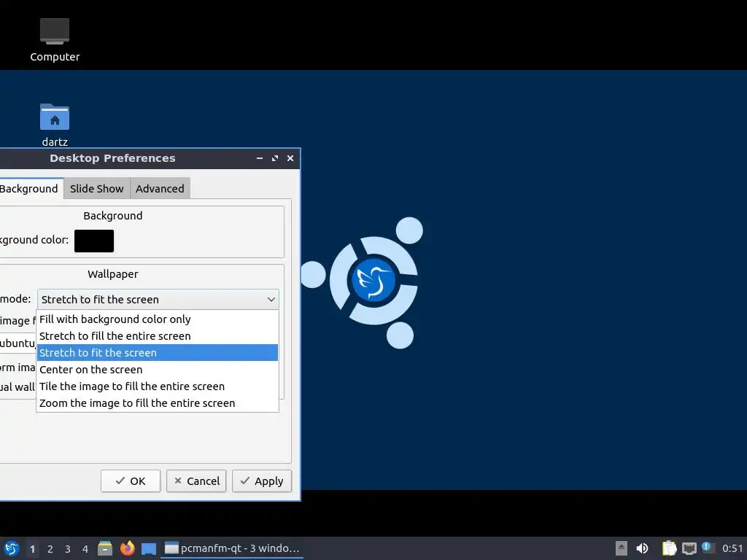Click the removable media eject tray icon
747x560 pixels.
pyautogui.click(x=622, y=548)
